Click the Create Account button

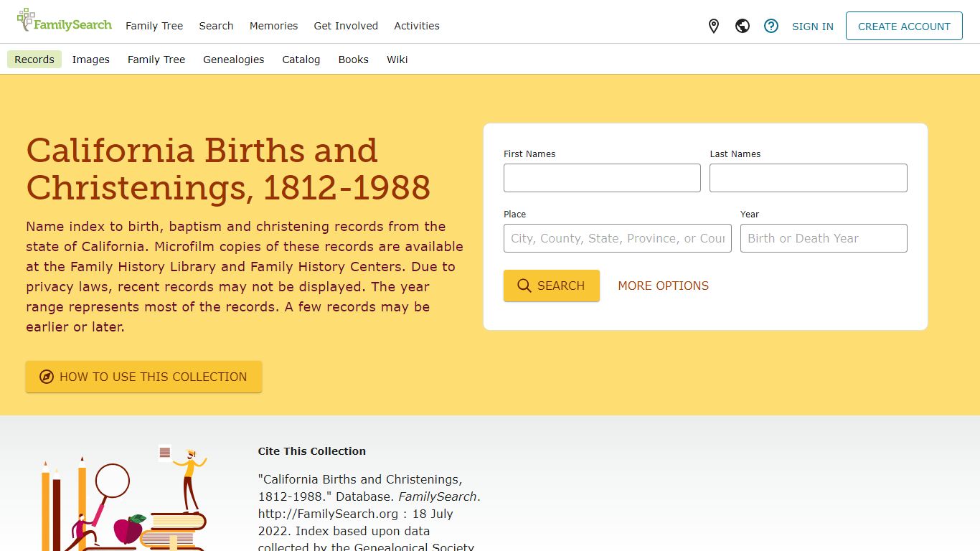click(x=904, y=26)
